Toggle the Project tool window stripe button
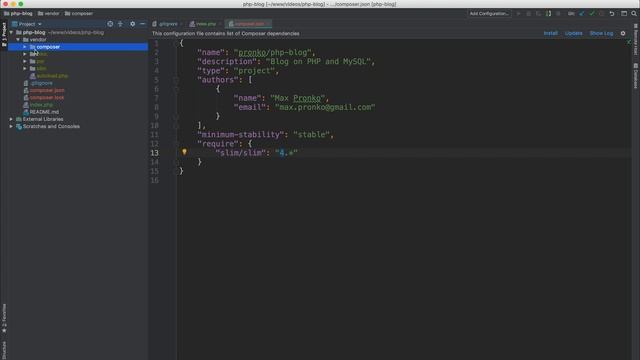This screenshot has width=640, height=360. point(4,34)
